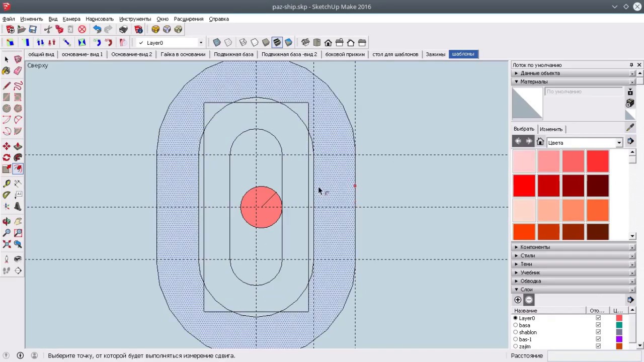644x362 pixels.
Task: Open the Цвета materials library dropdown
Action: pyautogui.click(x=619, y=143)
